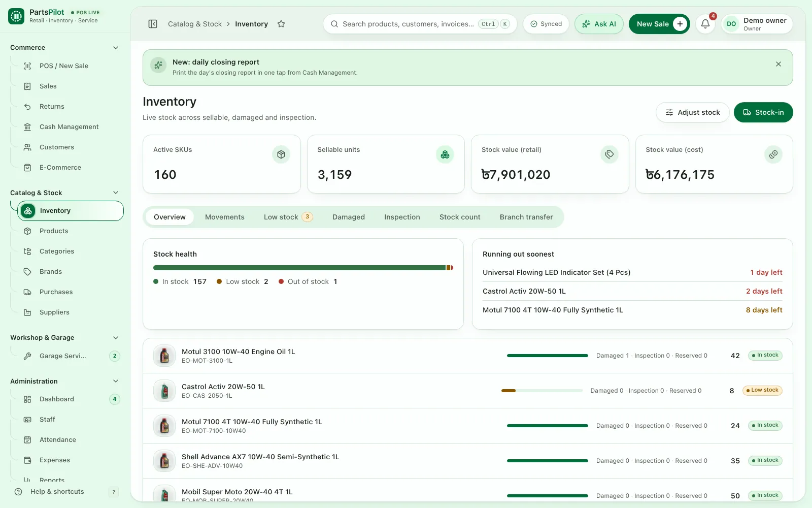The image size is (812, 508).
Task: Click the PartsPilot logo icon
Action: coord(16,16)
